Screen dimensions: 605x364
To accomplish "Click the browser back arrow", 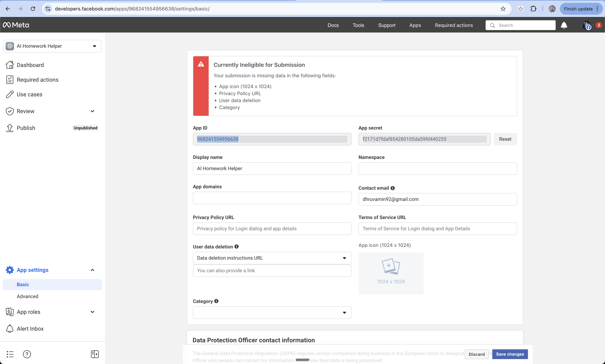I will click(8, 9).
